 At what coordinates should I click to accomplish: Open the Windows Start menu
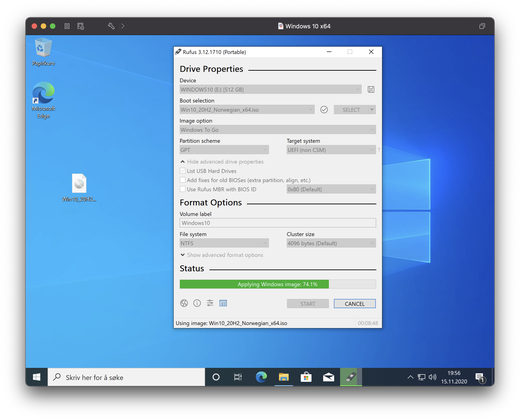pyautogui.click(x=37, y=377)
